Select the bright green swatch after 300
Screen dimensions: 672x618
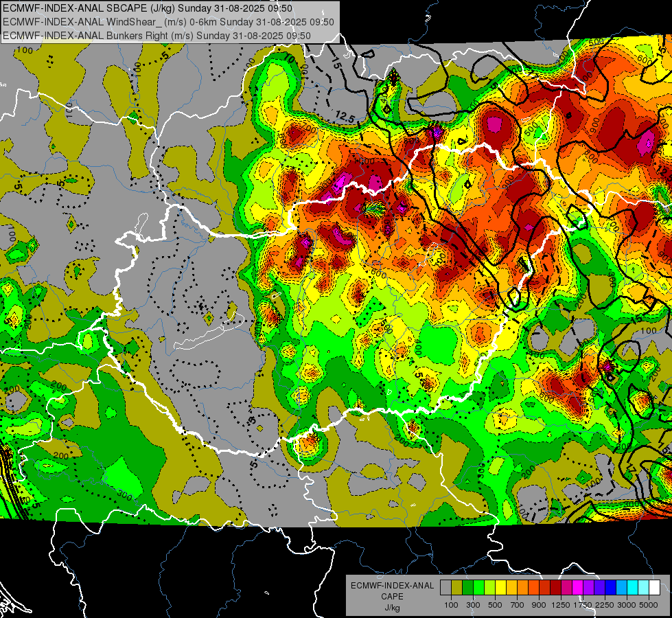[x=478, y=587]
